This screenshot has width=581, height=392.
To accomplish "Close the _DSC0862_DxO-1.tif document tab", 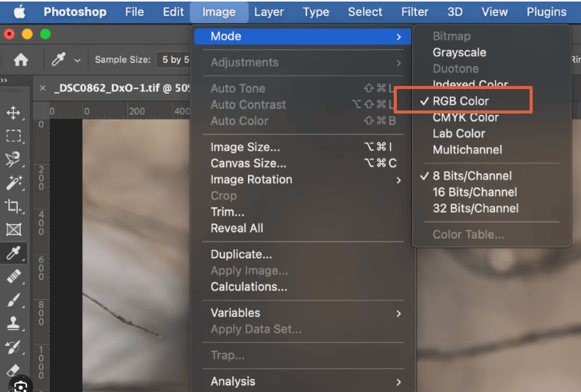I will click(x=43, y=88).
